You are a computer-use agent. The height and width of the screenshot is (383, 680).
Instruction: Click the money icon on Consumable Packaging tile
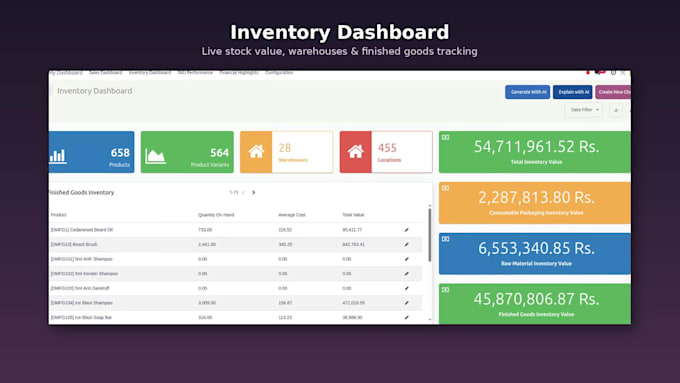445,188
